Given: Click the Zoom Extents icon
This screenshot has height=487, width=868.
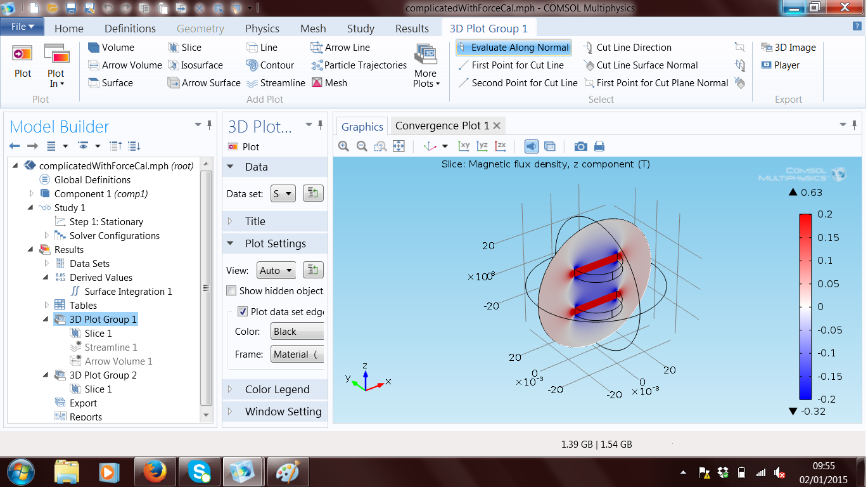Looking at the screenshot, I should pyautogui.click(x=399, y=146).
